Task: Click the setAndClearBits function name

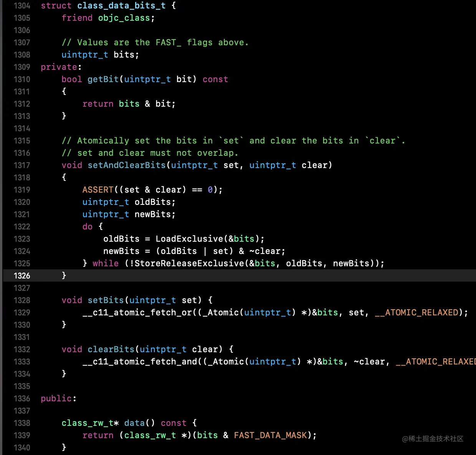Action: click(127, 165)
